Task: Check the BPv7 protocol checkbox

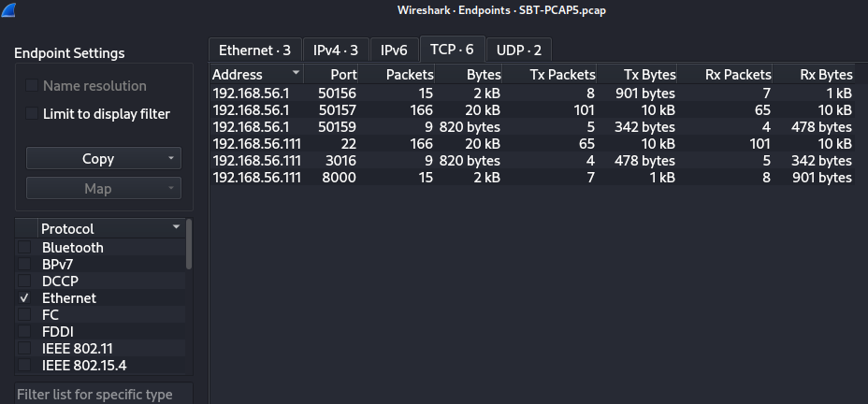Action: pos(24,264)
